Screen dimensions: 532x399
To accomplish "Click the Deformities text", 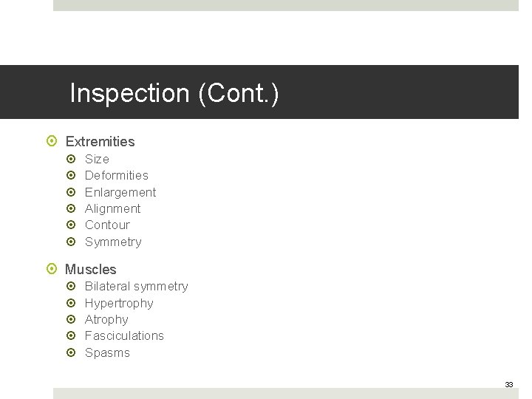I will [x=116, y=175].
